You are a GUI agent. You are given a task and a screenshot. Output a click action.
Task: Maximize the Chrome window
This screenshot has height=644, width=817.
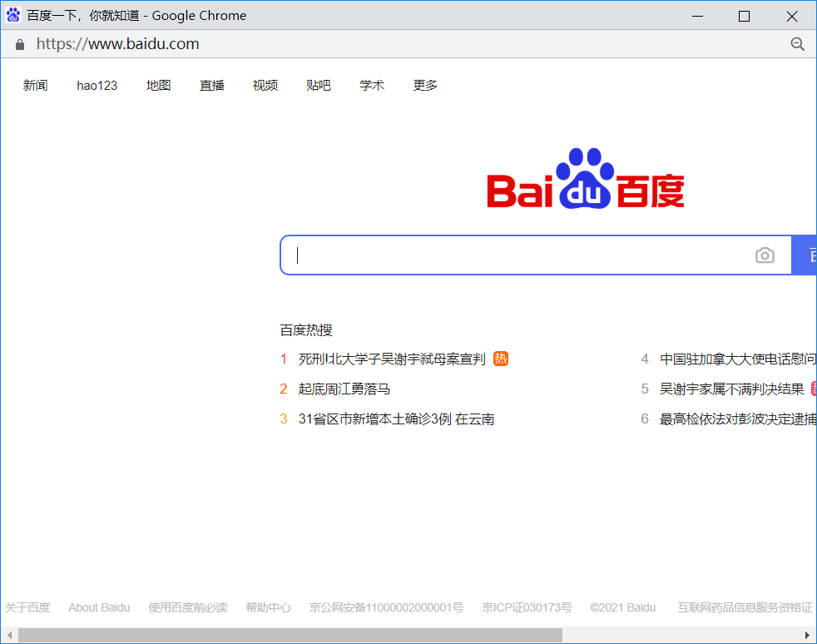click(744, 16)
